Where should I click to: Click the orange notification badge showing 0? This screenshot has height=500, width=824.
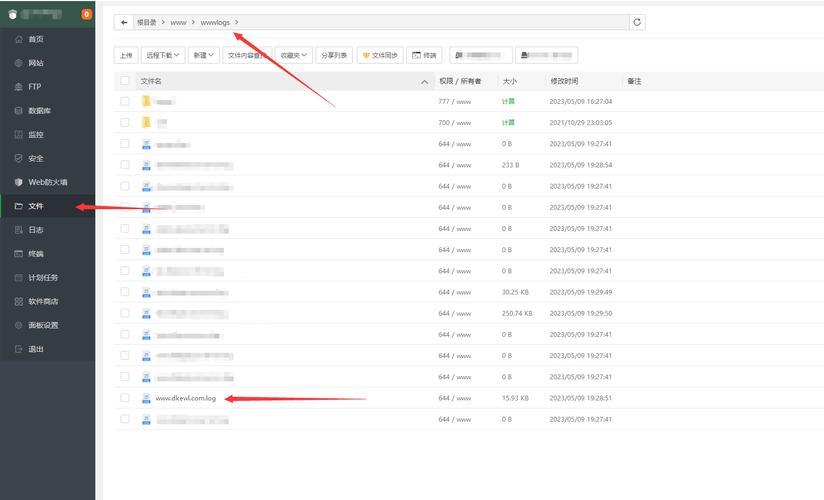point(87,15)
